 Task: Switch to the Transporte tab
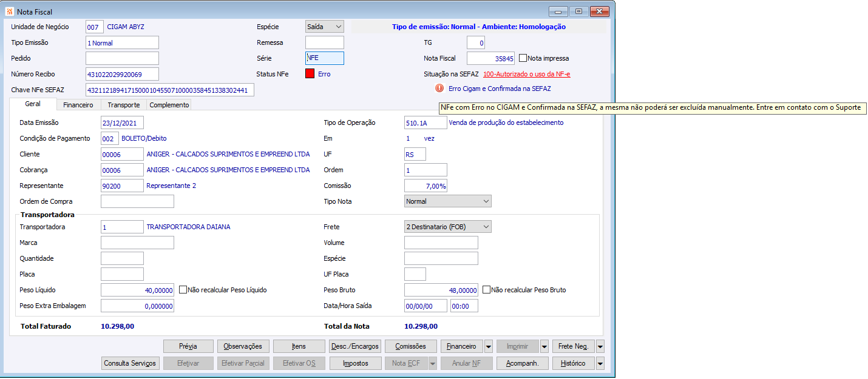[x=124, y=105]
